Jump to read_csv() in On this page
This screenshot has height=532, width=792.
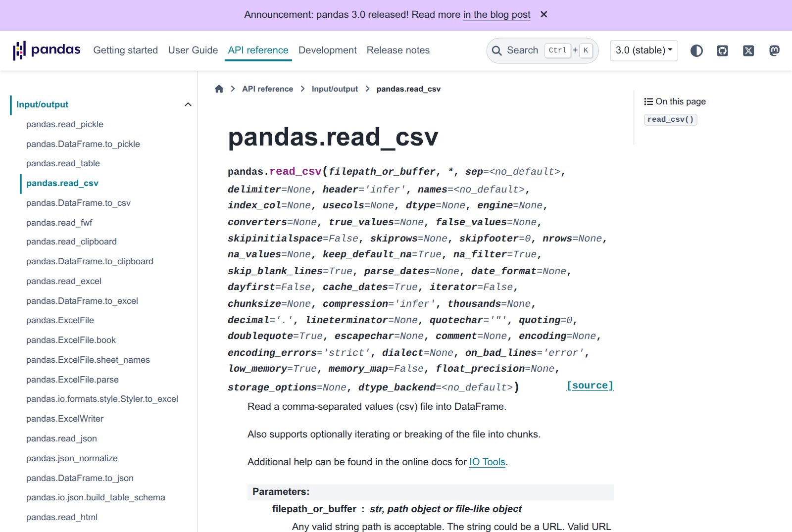click(x=670, y=119)
